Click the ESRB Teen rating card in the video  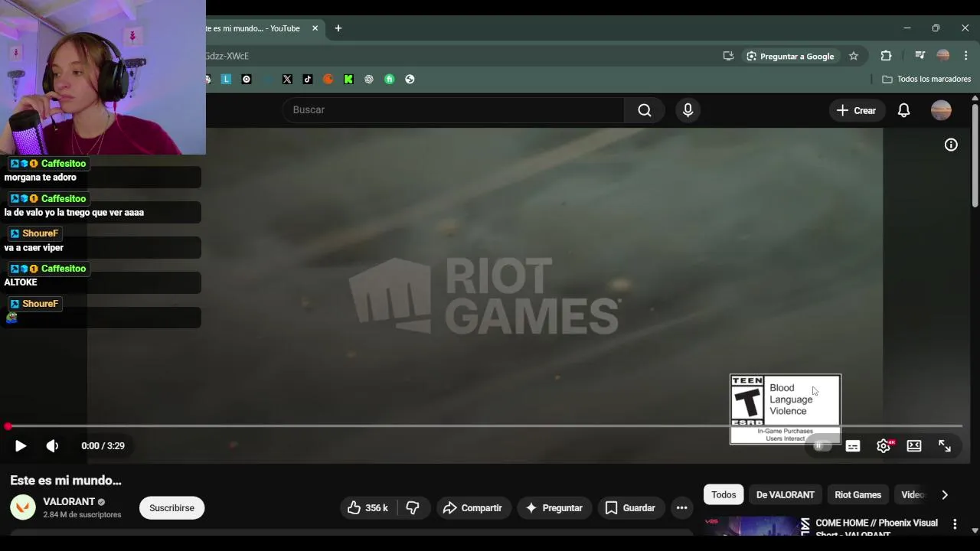click(x=786, y=409)
